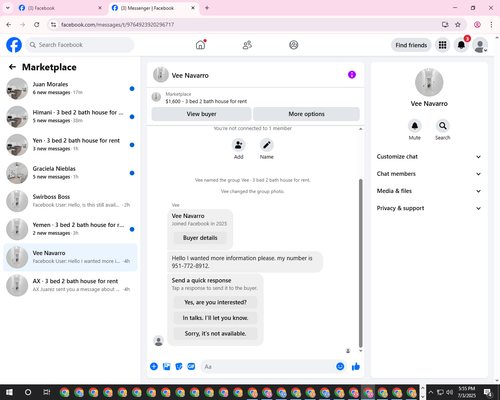Open the tab search dropdown arrow

[8, 8]
